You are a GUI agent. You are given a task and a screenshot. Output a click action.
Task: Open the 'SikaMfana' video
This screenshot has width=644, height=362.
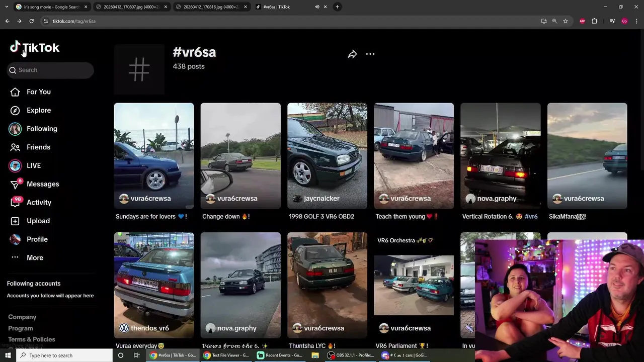point(587,155)
